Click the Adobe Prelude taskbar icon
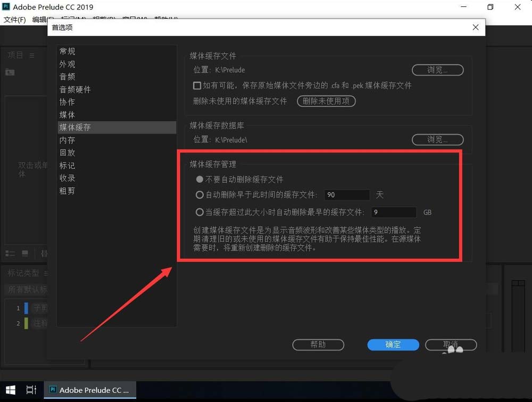Screen dimensions: 532x402 click(89, 390)
